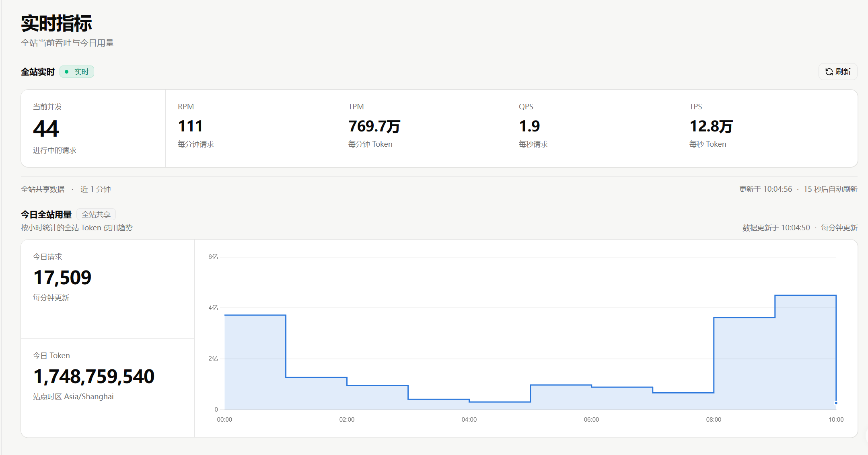Click the blue endpoint dot at 10:00
Viewport: 868px width, 455px height.
836,403
